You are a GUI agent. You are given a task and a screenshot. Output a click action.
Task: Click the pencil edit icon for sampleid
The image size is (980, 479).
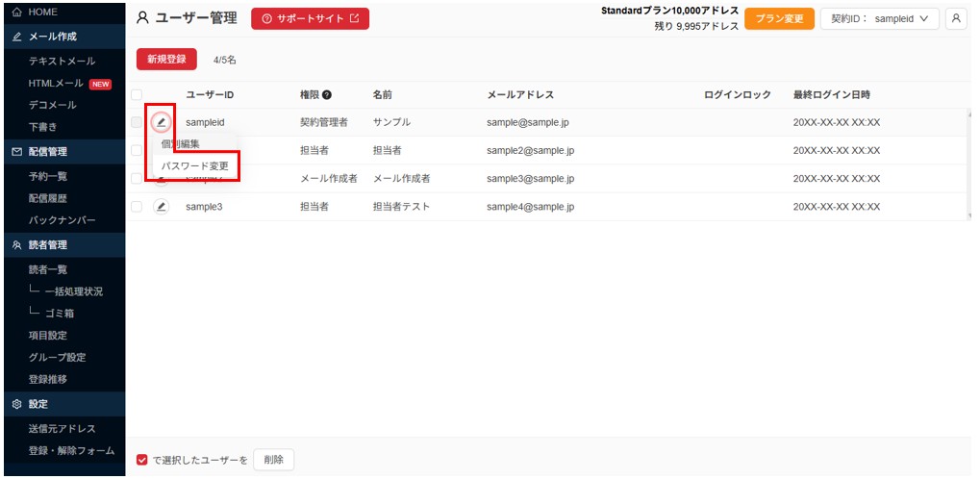pos(162,122)
